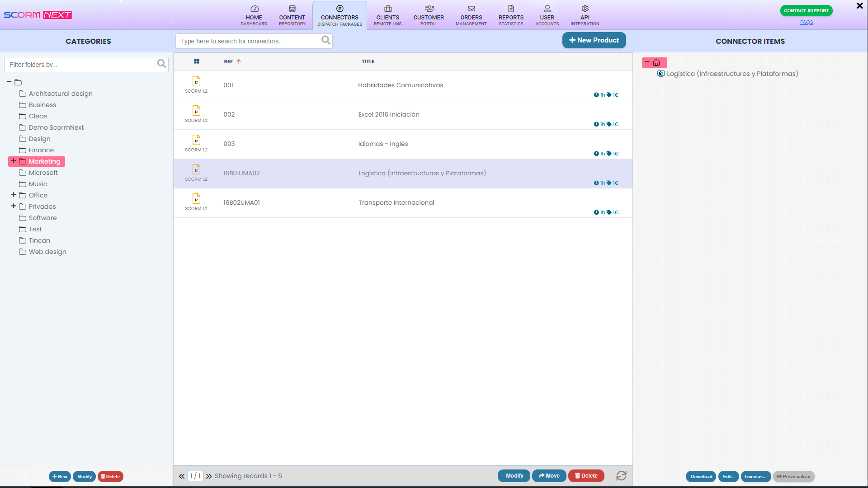
Task: Click the Connectors Dispatch Packages tab
Action: (x=340, y=15)
